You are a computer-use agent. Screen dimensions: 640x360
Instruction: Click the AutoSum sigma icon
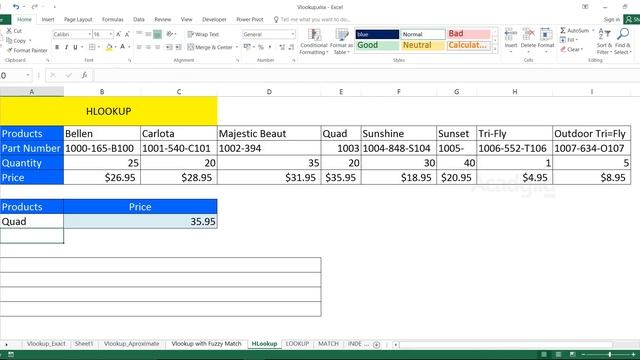(563, 31)
